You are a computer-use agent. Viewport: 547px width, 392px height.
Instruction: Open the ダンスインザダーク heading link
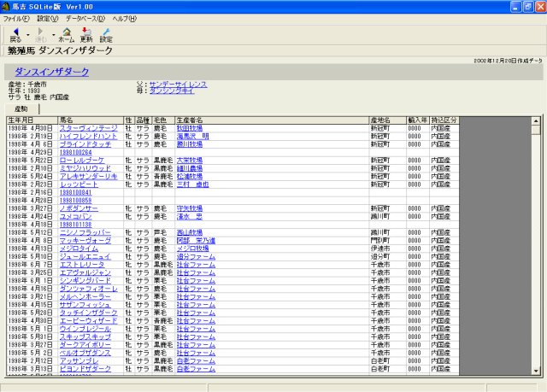[51, 72]
